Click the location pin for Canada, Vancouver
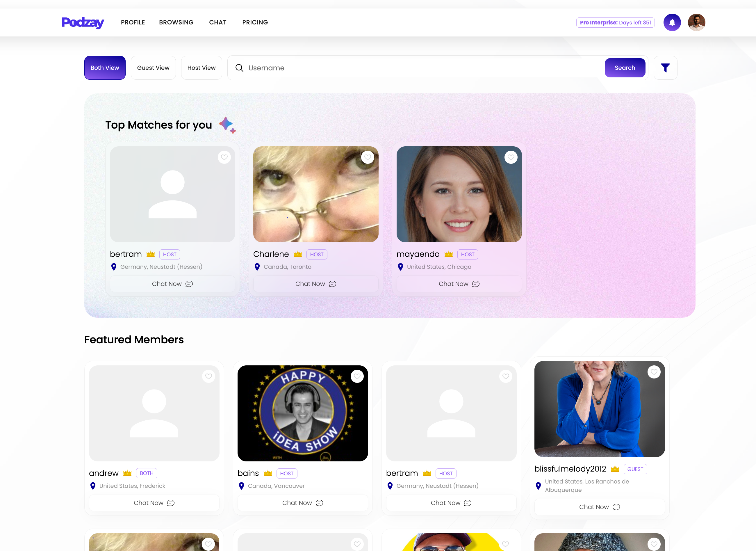Viewport: 756px width, 551px height. click(x=241, y=486)
